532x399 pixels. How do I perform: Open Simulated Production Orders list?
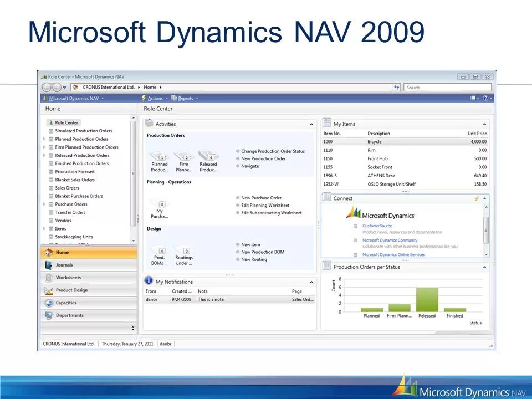pos(84,131)
